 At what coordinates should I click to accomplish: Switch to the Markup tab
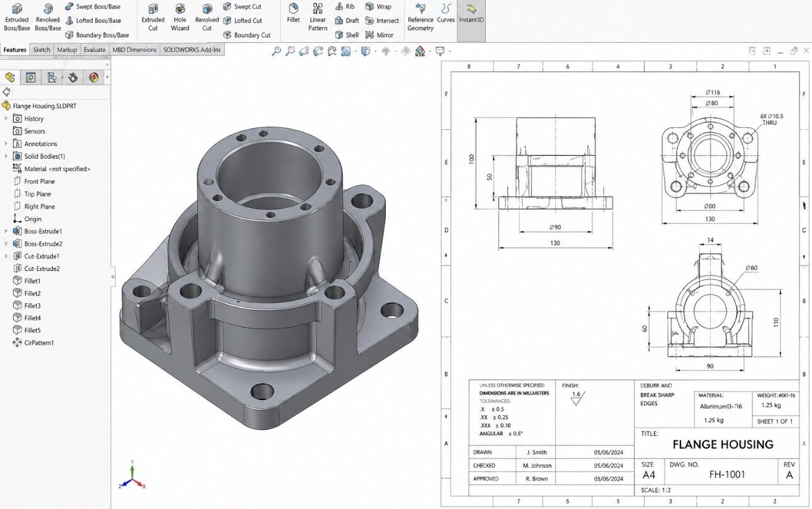tap(67, 50)
